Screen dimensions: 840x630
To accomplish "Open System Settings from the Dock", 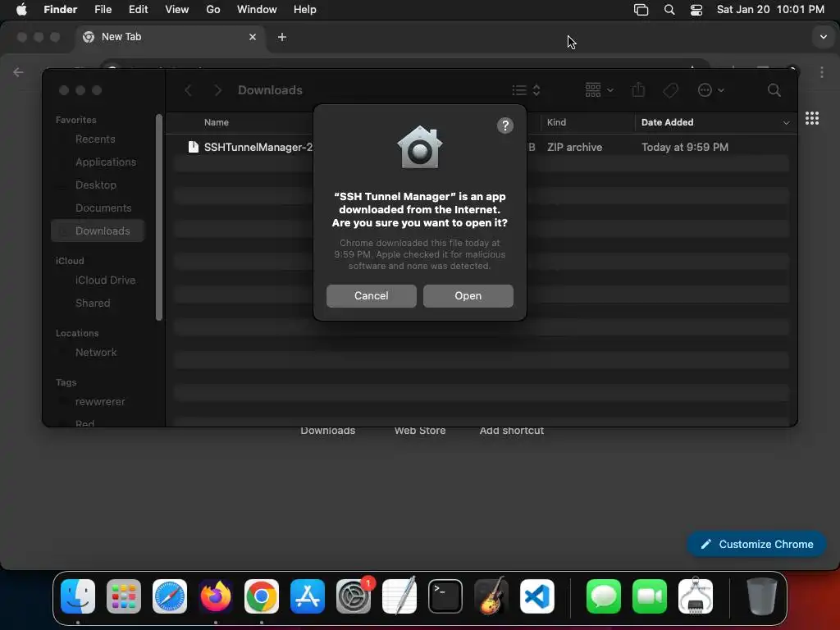I will pos(354,596).
